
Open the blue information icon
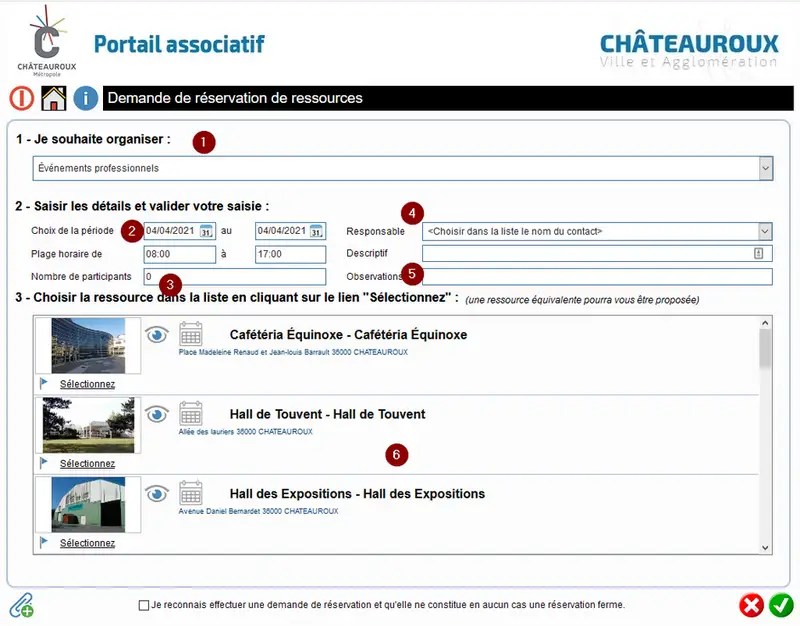pos(86,98)
